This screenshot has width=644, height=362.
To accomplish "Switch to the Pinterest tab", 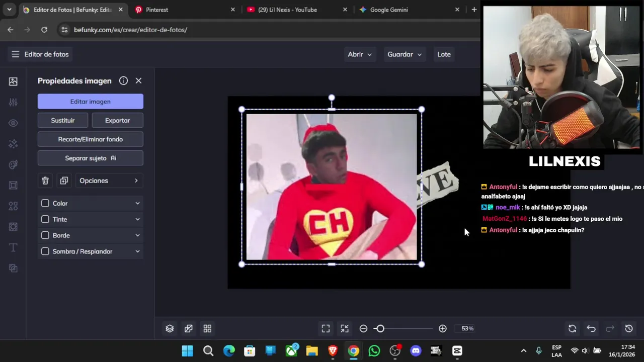I will tap(185, 10).
